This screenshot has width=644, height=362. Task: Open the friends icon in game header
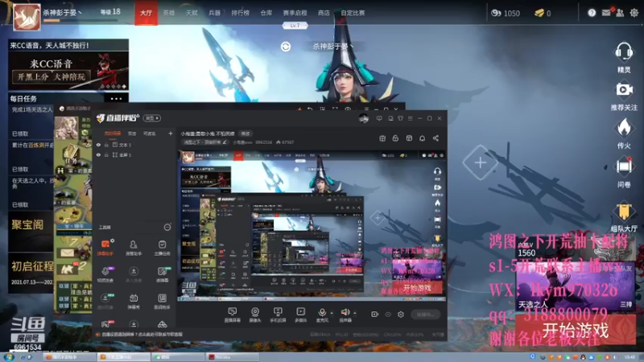coord(620,13)
